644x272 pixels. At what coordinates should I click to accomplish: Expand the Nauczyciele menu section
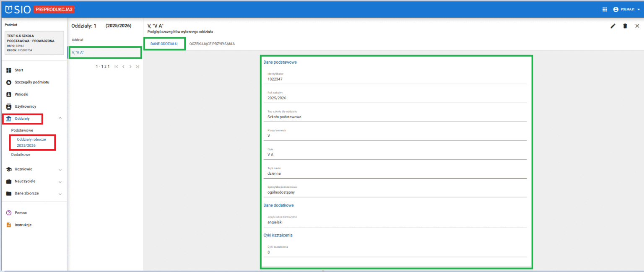(x=60, y=181)
